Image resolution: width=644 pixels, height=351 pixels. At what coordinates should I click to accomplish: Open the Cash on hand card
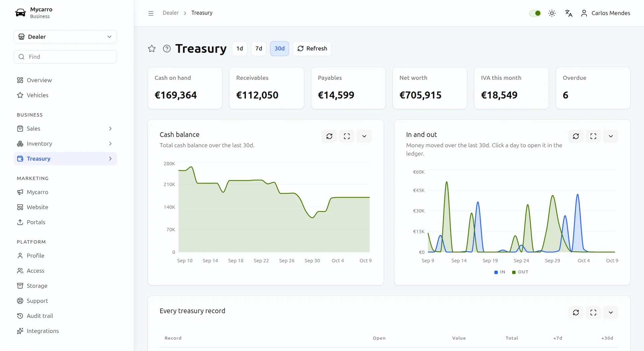click(185, 88)
